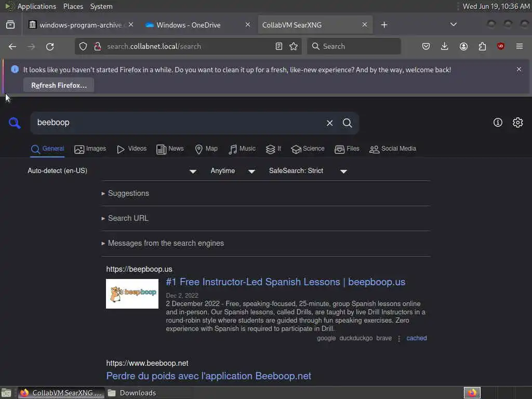This screenshot has width=532, height=399.
Task: Go back with browser back arrow
Action: 12,46
